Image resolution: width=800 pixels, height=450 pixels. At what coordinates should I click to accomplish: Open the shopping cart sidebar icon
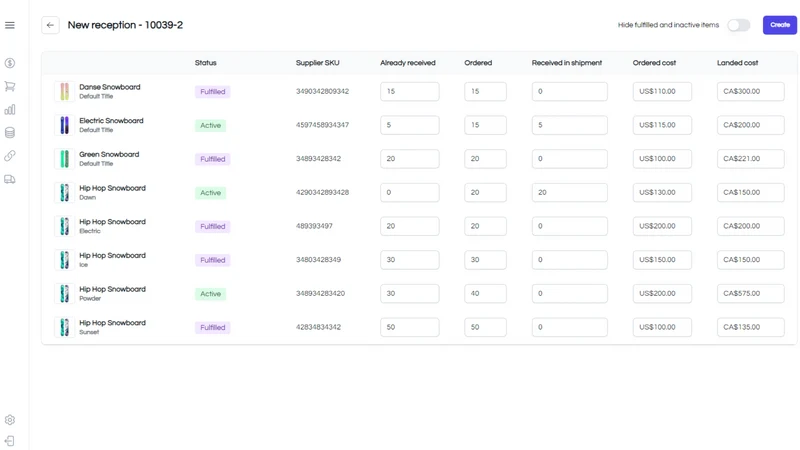tap(10, 86)
